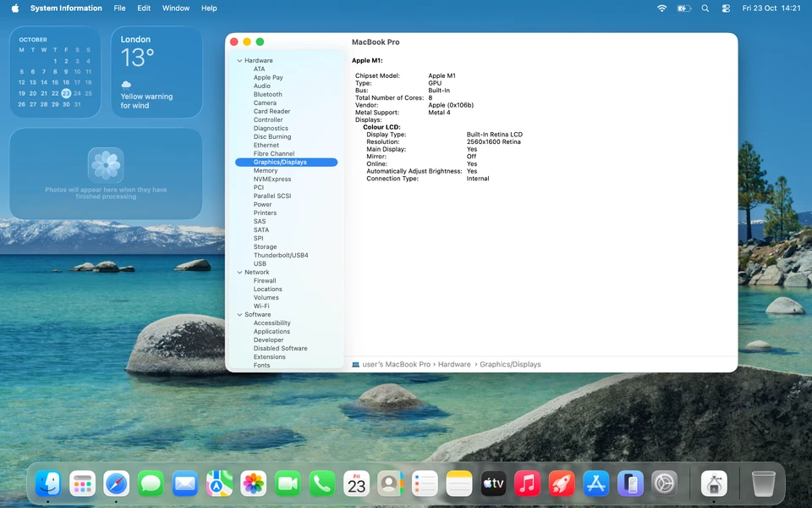The image size is (812, 508).
Task: Launch FaceTime from the Dock
Action: tap(288, 483)
